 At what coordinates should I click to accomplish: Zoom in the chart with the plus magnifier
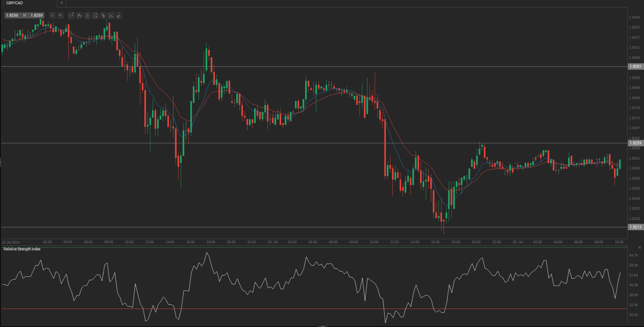(x=61, y=16)
